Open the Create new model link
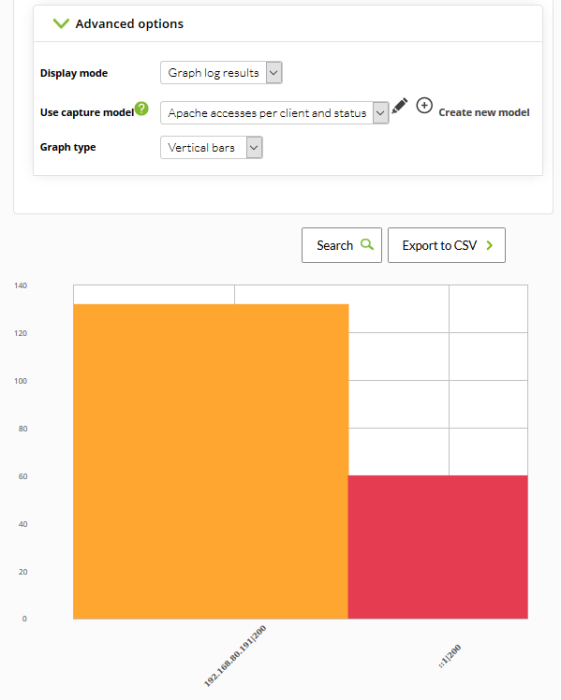 (484, 112)
